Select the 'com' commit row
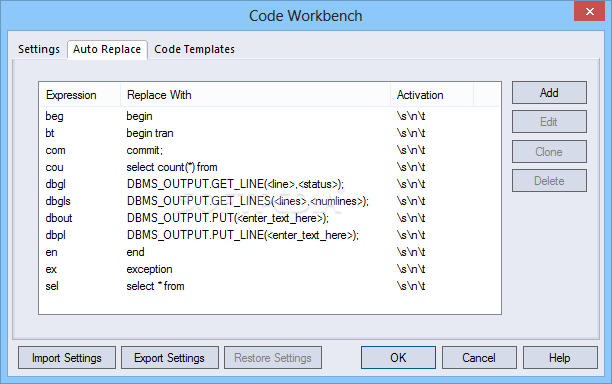 click(x=269, y=150)
